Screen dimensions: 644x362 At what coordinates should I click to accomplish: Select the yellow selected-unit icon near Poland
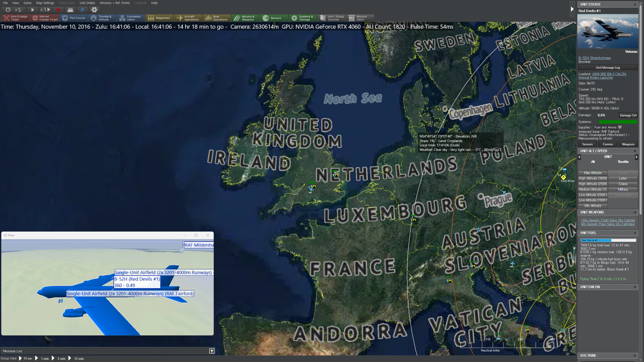point(563,177)
